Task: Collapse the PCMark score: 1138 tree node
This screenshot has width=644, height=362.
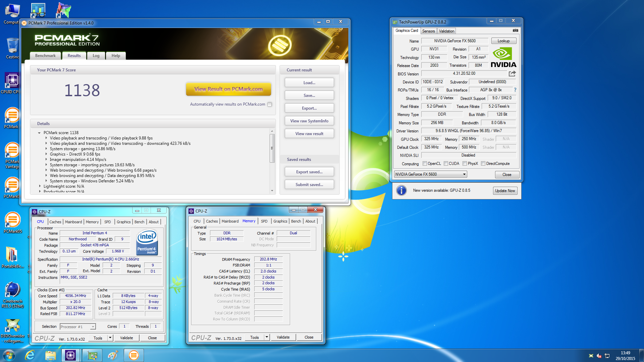Action: pyautogui.click(x=39, y=133)
